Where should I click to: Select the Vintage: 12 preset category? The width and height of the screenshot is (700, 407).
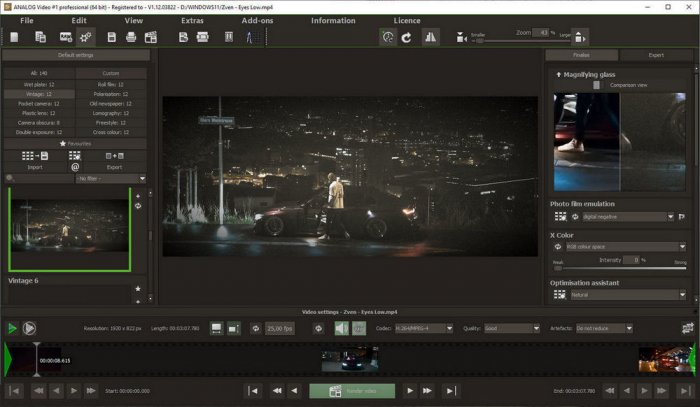pyautogui.click(x=38, y=94)
